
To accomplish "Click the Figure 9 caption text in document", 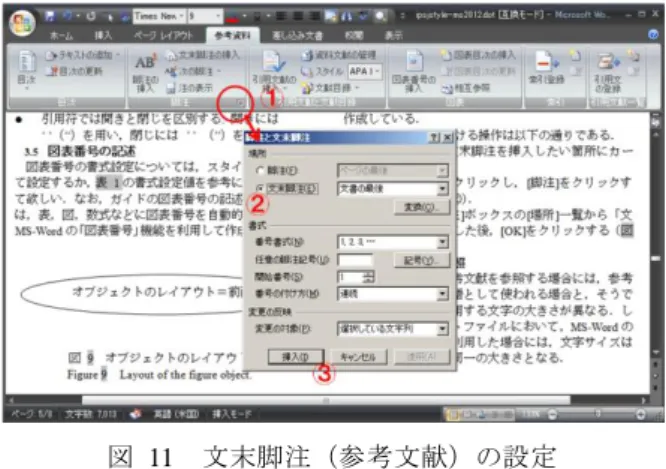I will tap(160, 375).
